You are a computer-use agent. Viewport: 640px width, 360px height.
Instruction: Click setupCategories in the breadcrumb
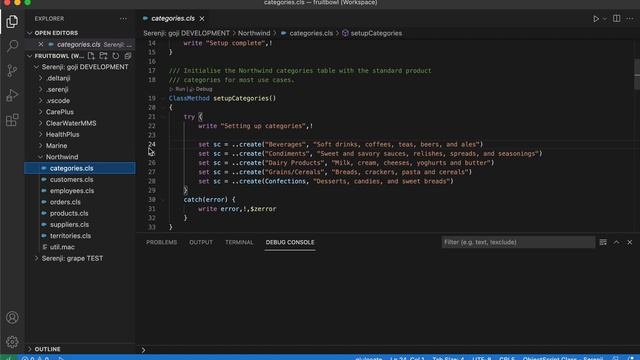coord(376,33)
